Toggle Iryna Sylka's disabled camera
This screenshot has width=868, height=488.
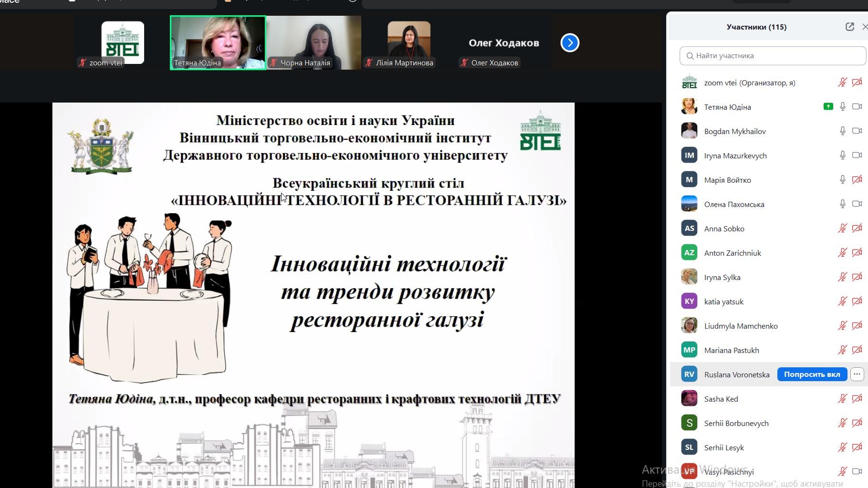click(857, 277)
